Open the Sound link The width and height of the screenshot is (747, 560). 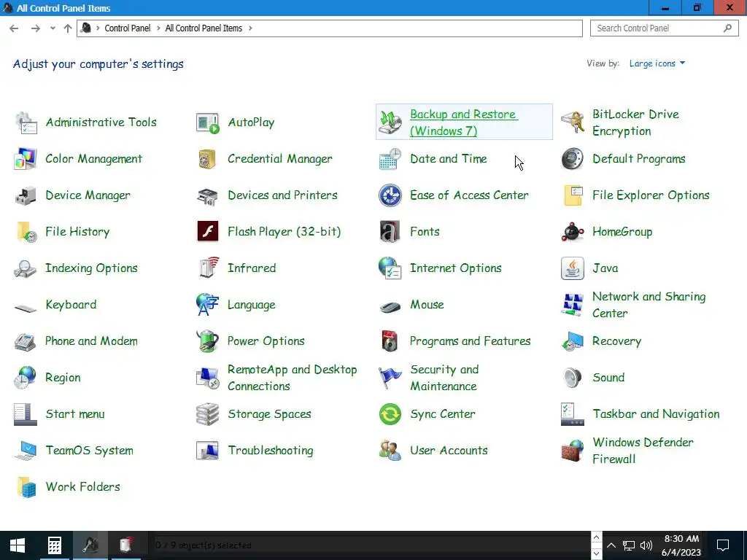(608, 378)
